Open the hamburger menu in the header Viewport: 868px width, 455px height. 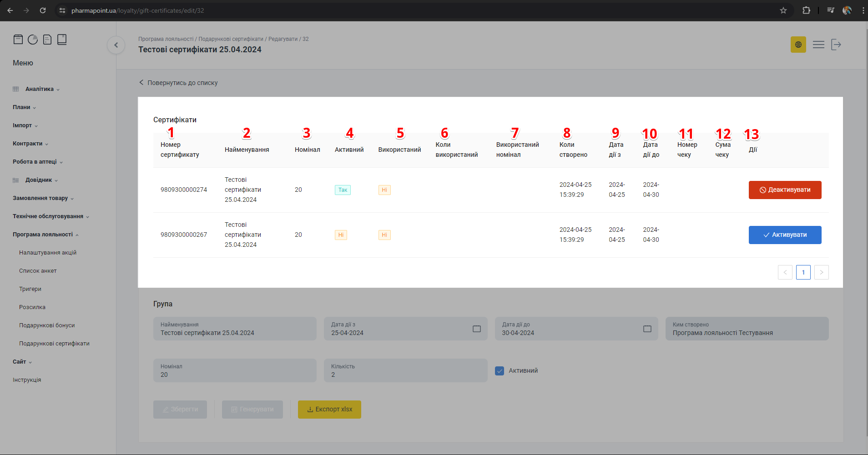(818, 45)
